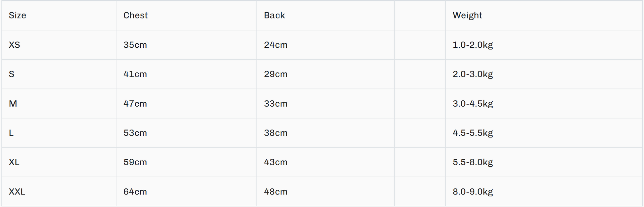Screen dimensions: 644x207
Task: Click the Chest column header
Action: 135,16
